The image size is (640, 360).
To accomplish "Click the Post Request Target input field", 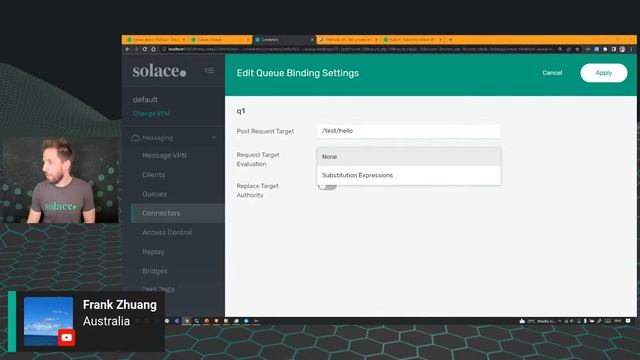I will coord(409,131).
